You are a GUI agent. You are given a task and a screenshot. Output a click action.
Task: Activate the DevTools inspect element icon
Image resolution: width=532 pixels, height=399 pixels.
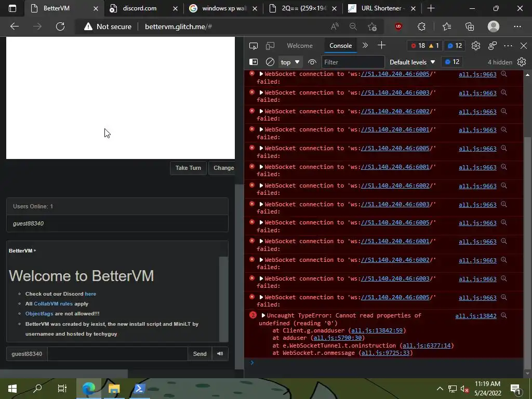[254, 46]
